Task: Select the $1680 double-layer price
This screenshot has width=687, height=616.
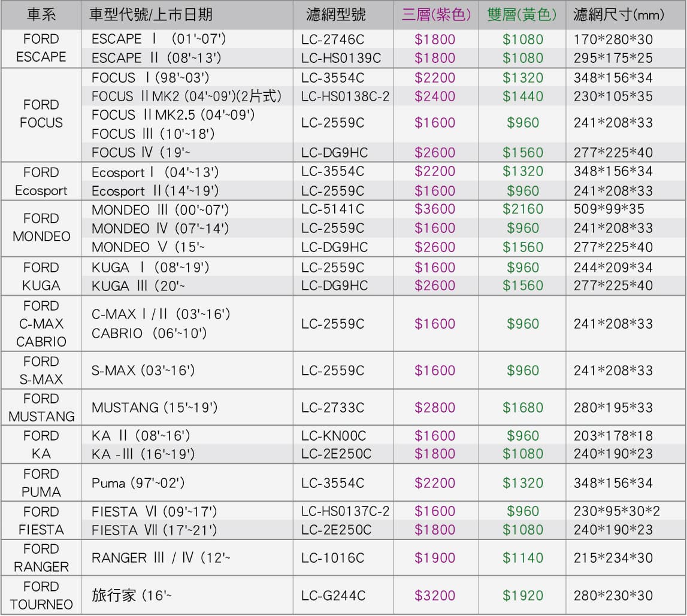Action: pyautogui.click(x=523, y=408)
